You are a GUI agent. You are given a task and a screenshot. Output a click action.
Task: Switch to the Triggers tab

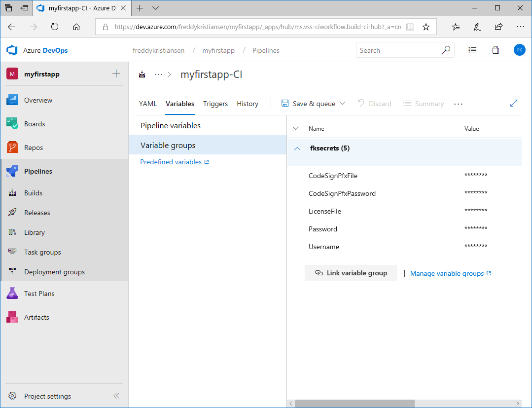tap(215, 104)
